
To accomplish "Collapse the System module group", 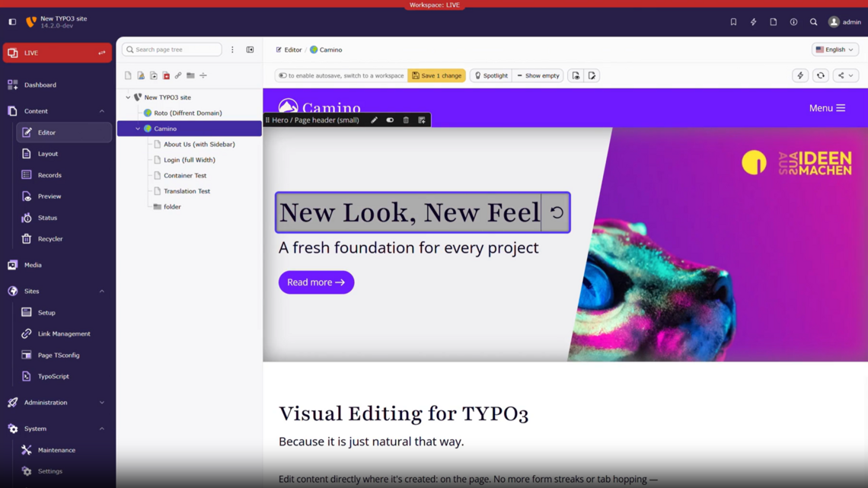I will click(x=102, y=429).
